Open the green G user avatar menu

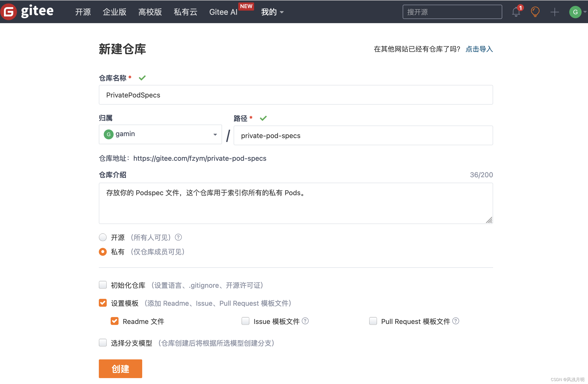(x=575, y=12)
